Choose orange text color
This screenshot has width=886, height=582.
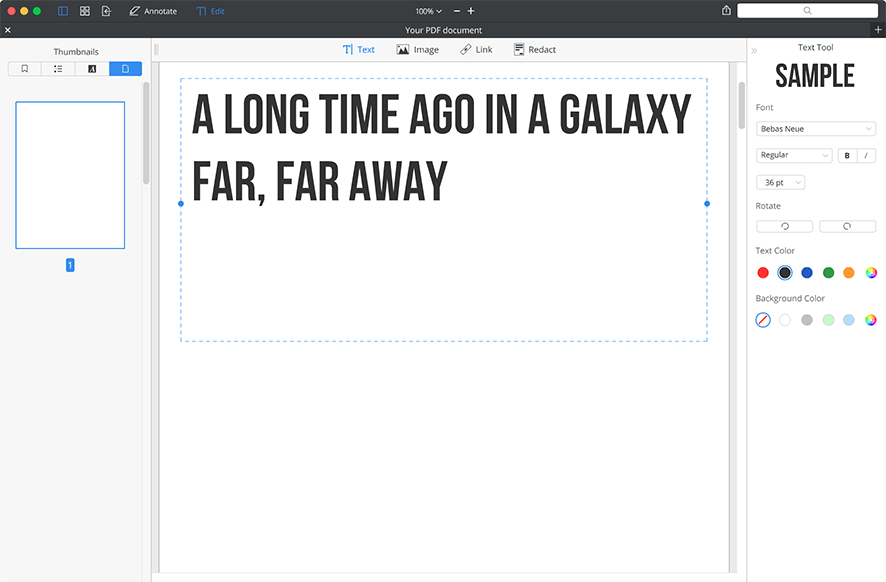click(x=849, y=273)
